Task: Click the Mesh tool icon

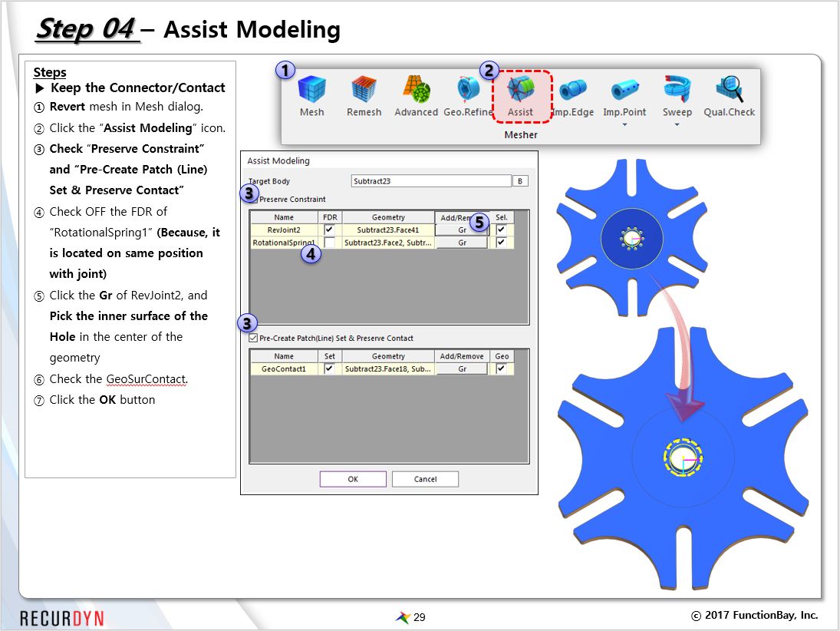Action: pos(311,91)
